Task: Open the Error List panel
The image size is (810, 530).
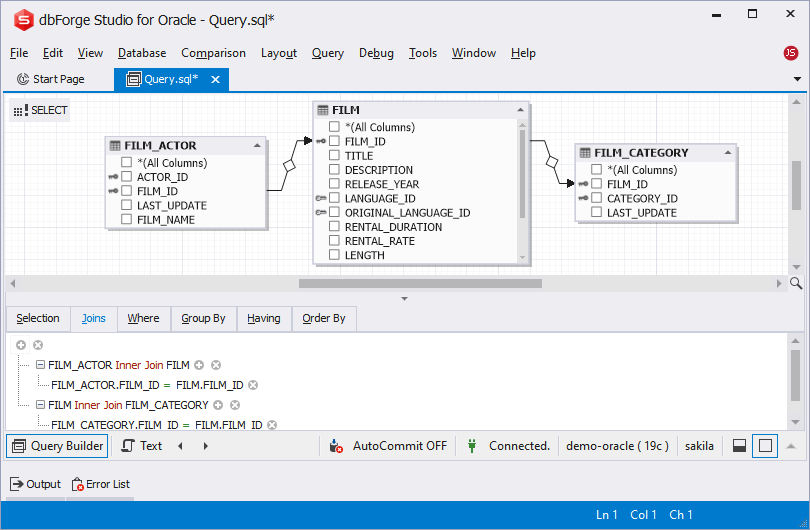Action: 100,484
